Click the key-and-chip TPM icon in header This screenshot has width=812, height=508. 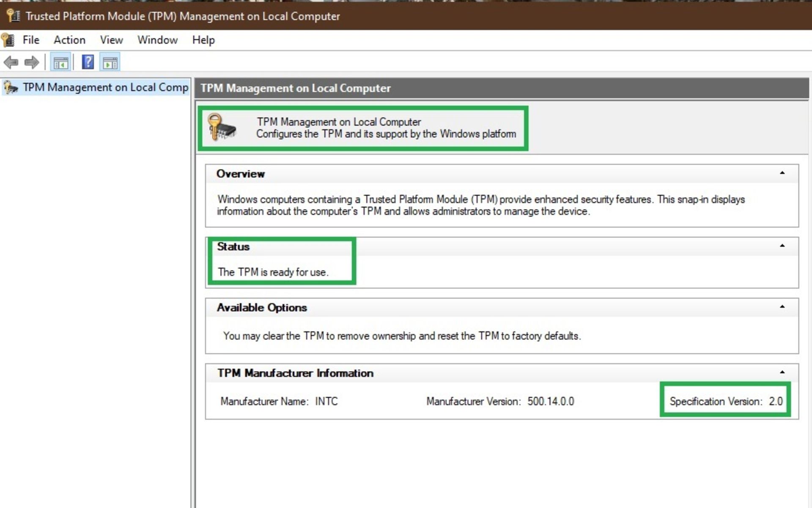pyautogui.click(x=221, y=127)
